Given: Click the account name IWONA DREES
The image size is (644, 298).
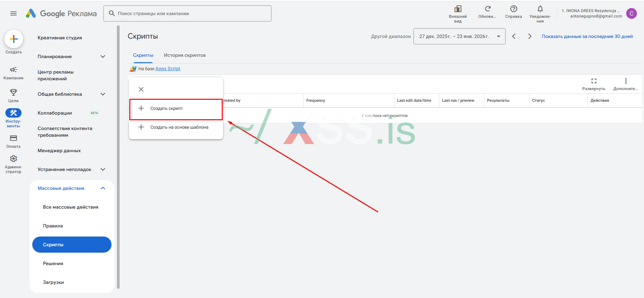Looking at the screenshot, I should [x=591, y=11].
